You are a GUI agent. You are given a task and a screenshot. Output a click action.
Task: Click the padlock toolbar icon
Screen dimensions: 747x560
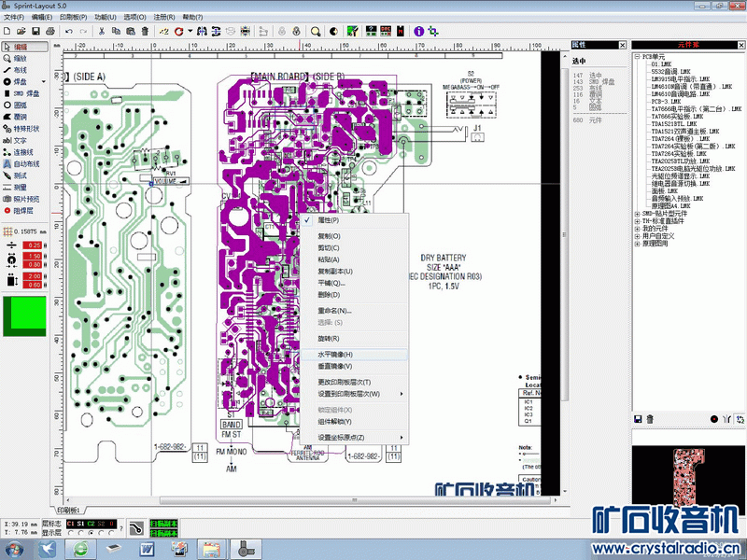tap(296, 31)
